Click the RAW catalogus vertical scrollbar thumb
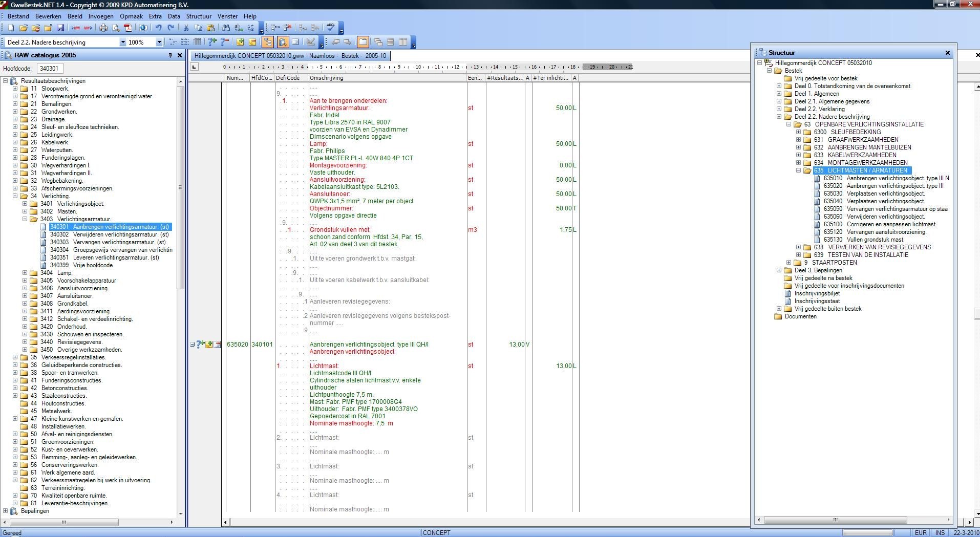This screenshot has width=980, height=537. point(180,187)
